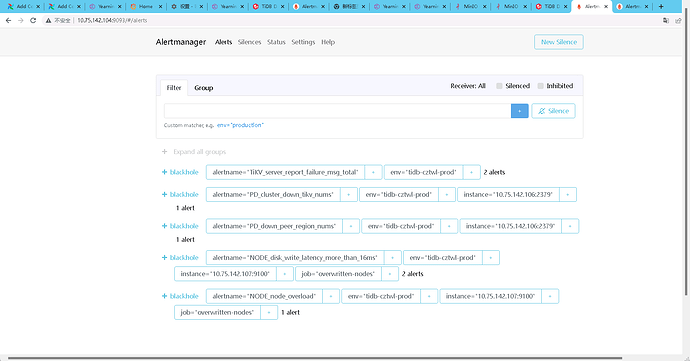Image resolution: width=690 pixels, height=361 pixels.
Task: Add filter with the blue plus button
Action: [520, 111]
